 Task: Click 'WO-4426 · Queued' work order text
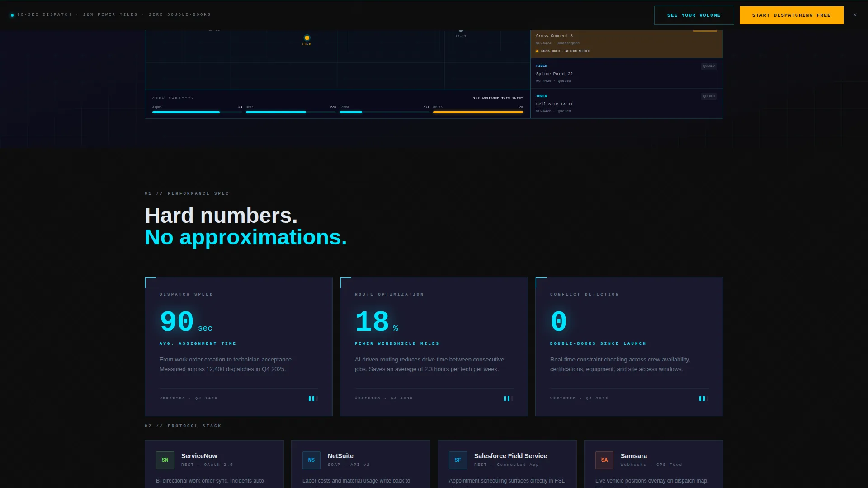pos(553,111)
